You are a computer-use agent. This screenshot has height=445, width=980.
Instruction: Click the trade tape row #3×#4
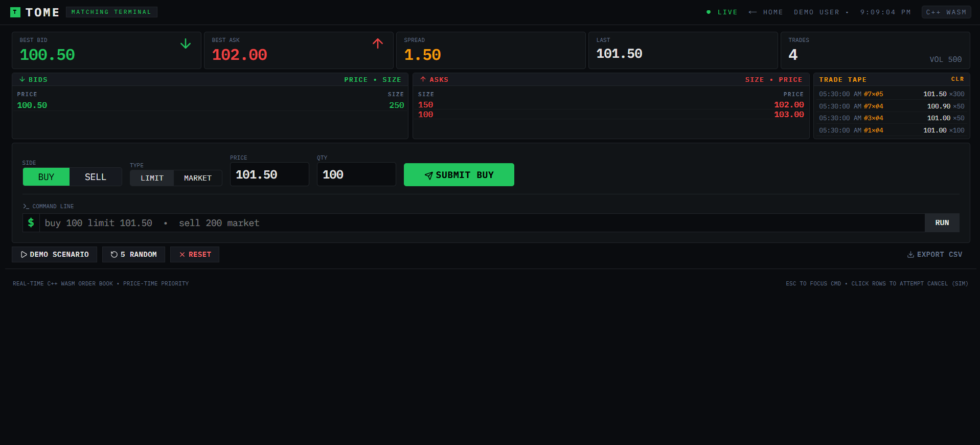pyautogui.click(x=892, y=118)
